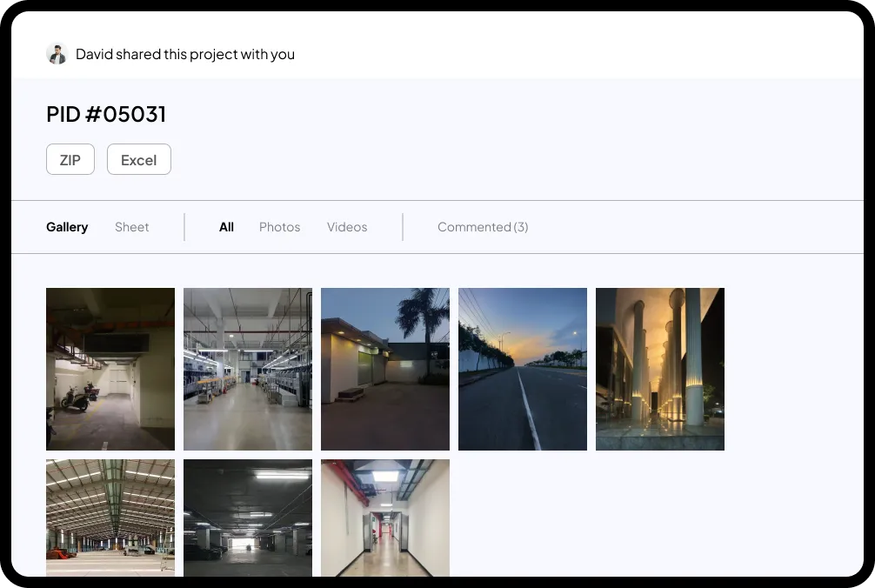Switch to the Sheet tab
Image resolution: width=875 pixels, height=588 pixels.
point(131,227)
